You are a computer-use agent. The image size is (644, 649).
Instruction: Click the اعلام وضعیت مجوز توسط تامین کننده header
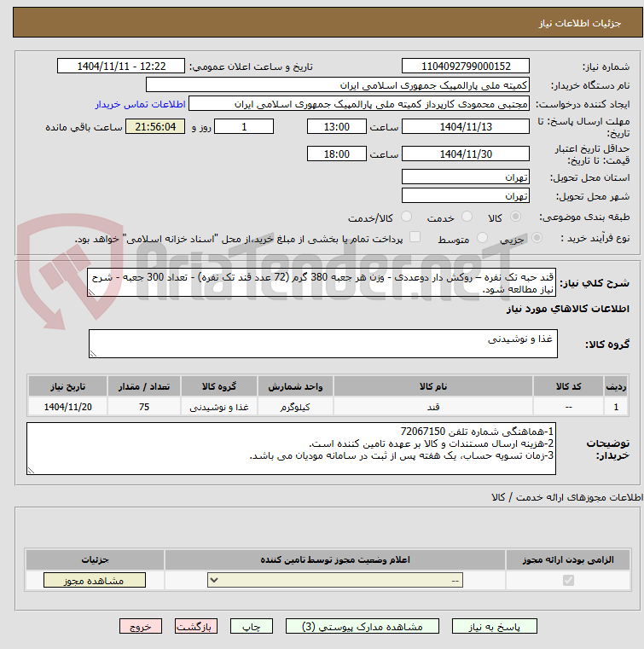click(x=335, y=559)
